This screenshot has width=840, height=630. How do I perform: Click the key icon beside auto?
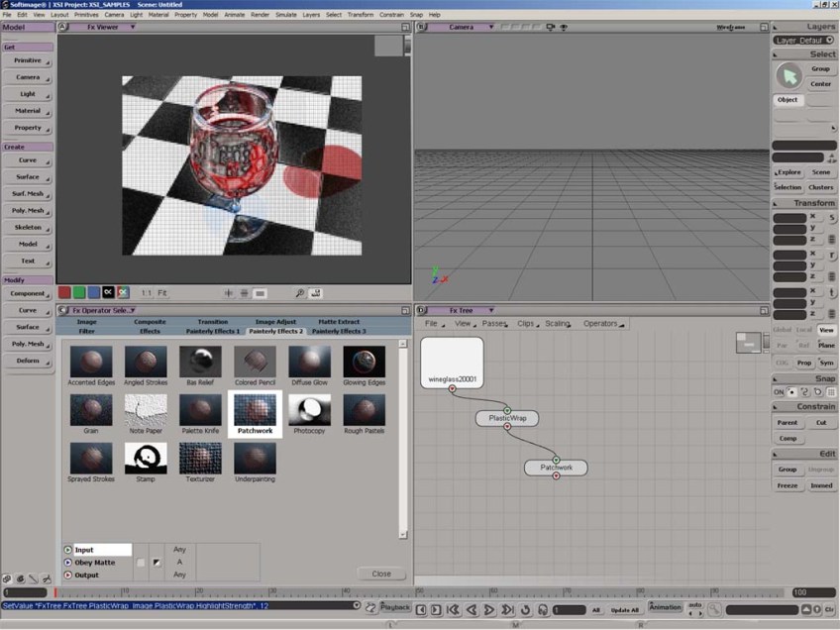715,609
